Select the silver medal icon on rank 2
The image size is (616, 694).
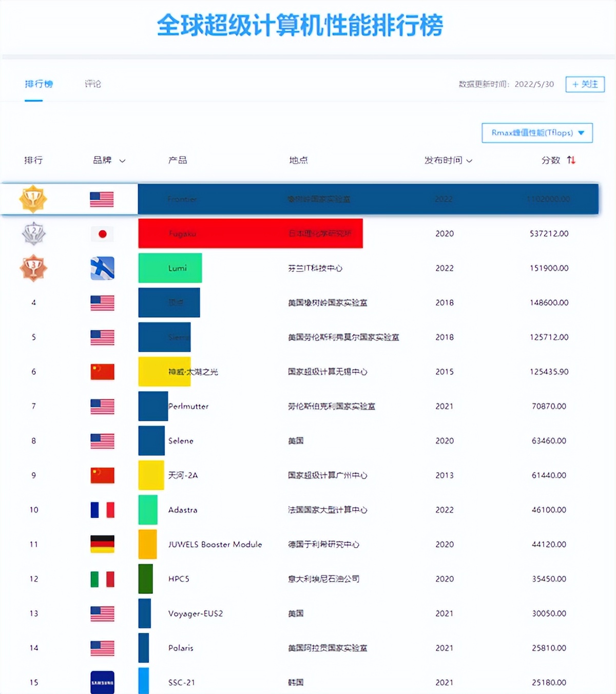pos(33,234)
